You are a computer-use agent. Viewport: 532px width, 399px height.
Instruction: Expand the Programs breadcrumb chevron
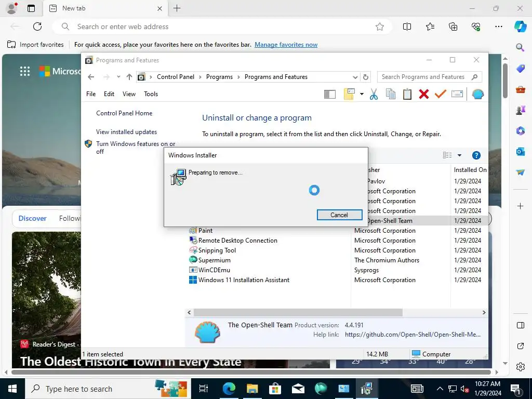(238, 77)
